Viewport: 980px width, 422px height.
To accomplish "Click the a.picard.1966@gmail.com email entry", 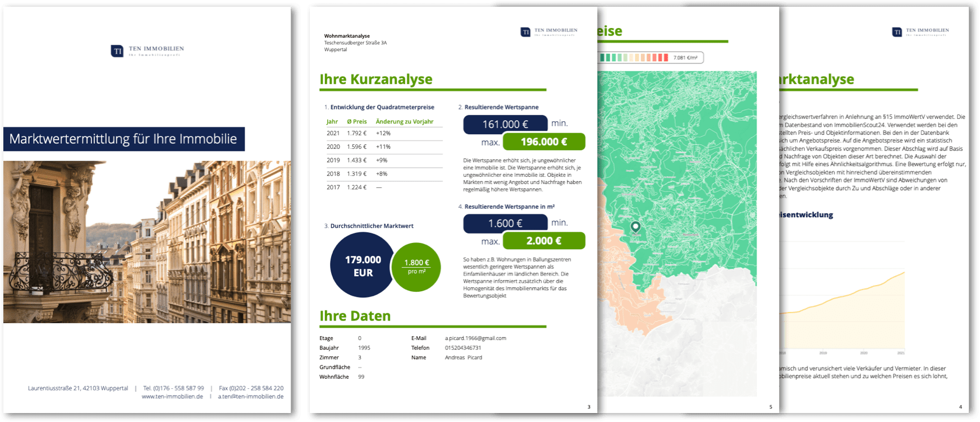I will [475, 338].
